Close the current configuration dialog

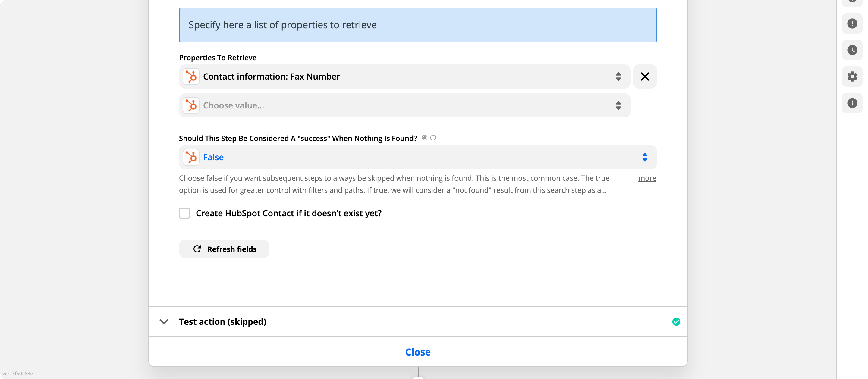coord(418,351)
